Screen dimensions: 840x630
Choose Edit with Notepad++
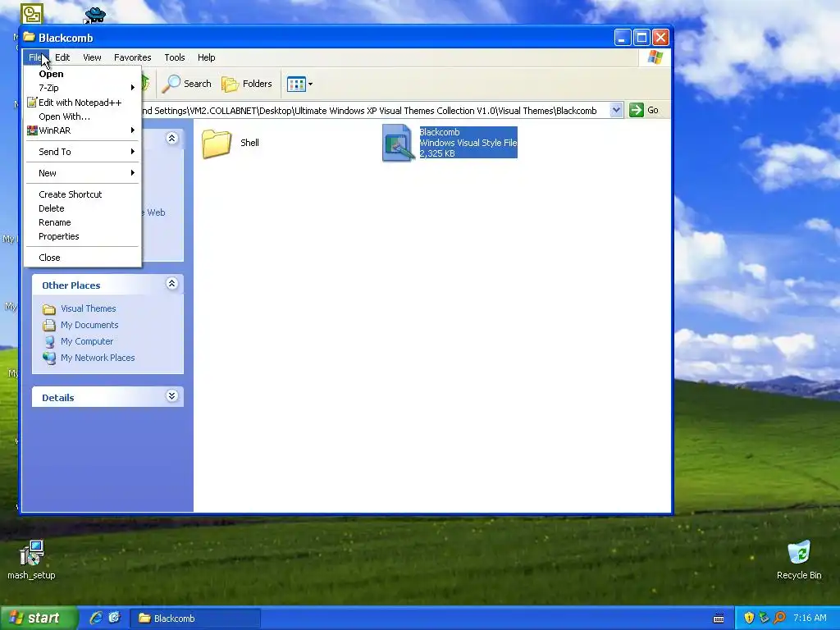83,103
